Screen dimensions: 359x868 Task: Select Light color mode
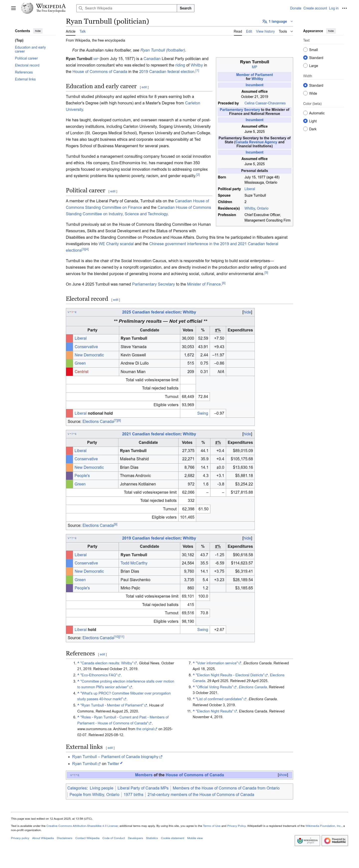(x=305, y=121)
